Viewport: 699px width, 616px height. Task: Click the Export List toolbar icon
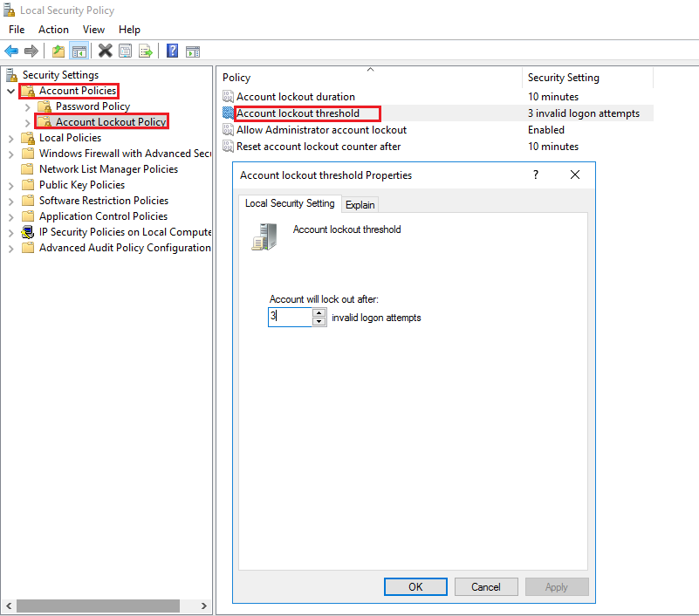(146, 51)
